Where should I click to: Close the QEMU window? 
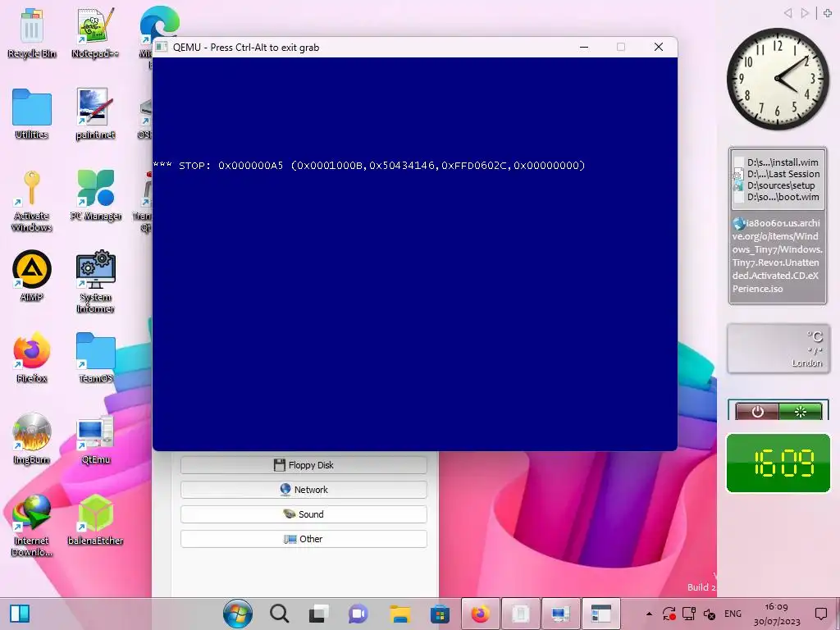(x=659, y=47)
